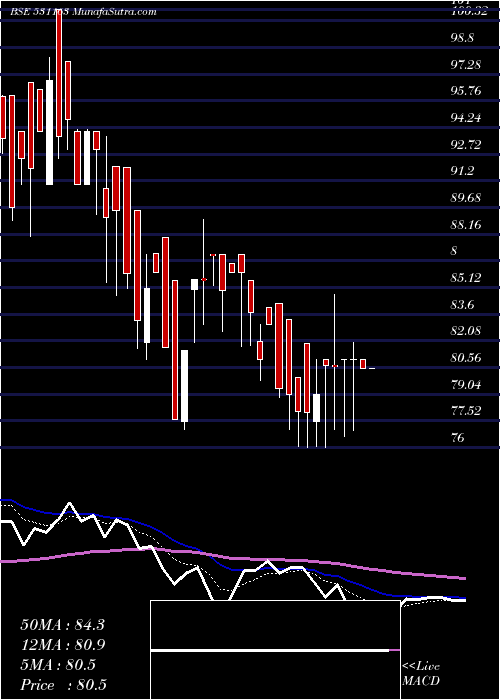This screenshot has width=500, height=700.
Task: Click the 82.08 price axis label
Action: click(x=466, y=331)
